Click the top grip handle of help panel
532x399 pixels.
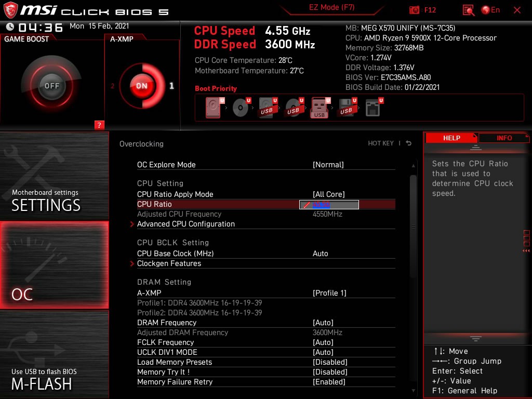tap(476, 148)
